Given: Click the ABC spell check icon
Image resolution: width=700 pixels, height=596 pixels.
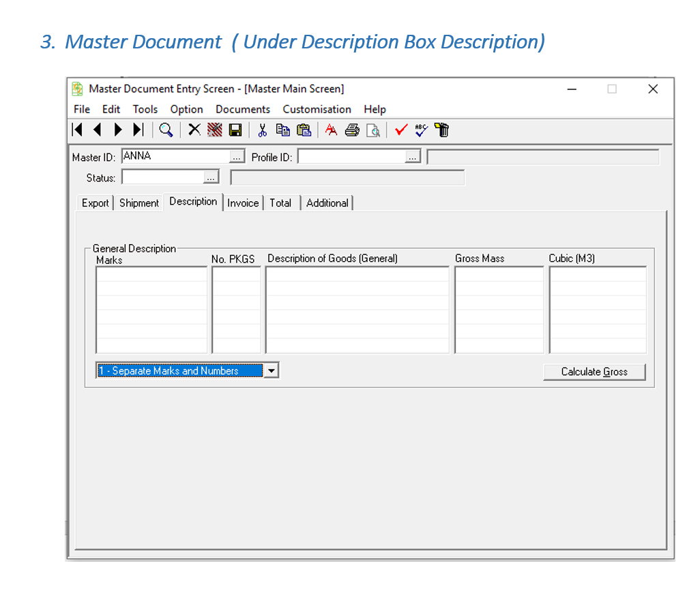Looking at the screenshot, I should [x=421, y=130].
